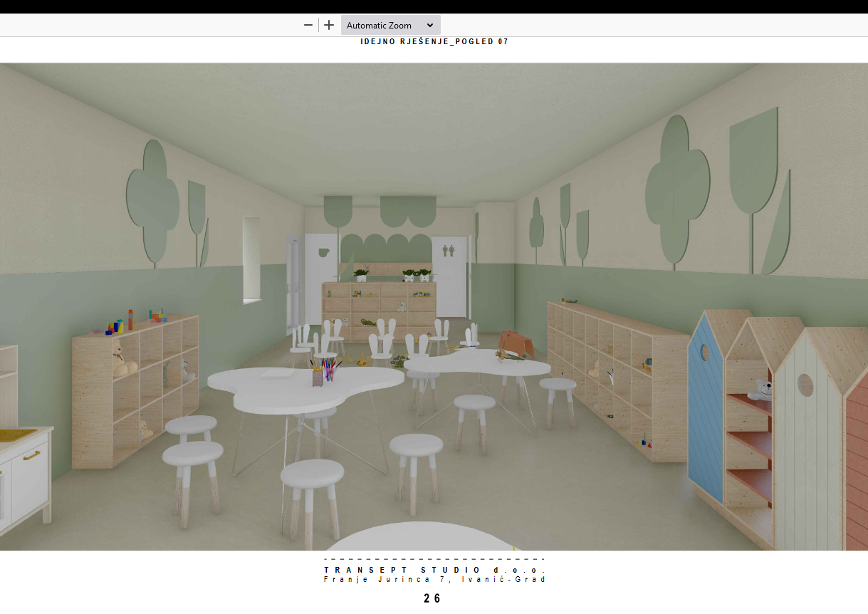Click the zoom in plus button
The height and width of the screenshot is (614, 868).
coord(329,25)
